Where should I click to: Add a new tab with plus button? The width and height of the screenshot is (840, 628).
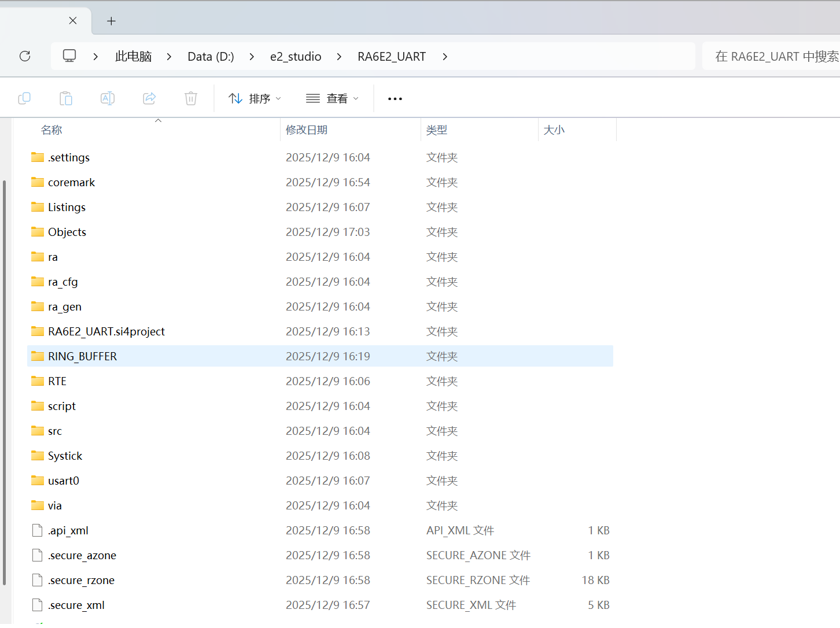coord(112,21)
